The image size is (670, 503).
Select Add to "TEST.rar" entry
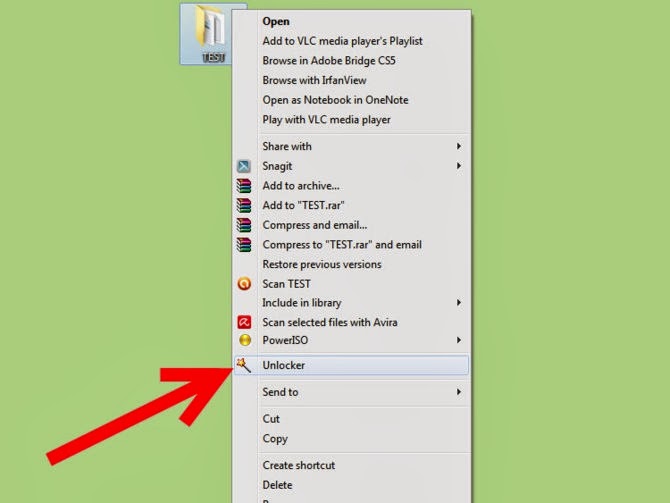pyautogui.click(x=352, y=205)
